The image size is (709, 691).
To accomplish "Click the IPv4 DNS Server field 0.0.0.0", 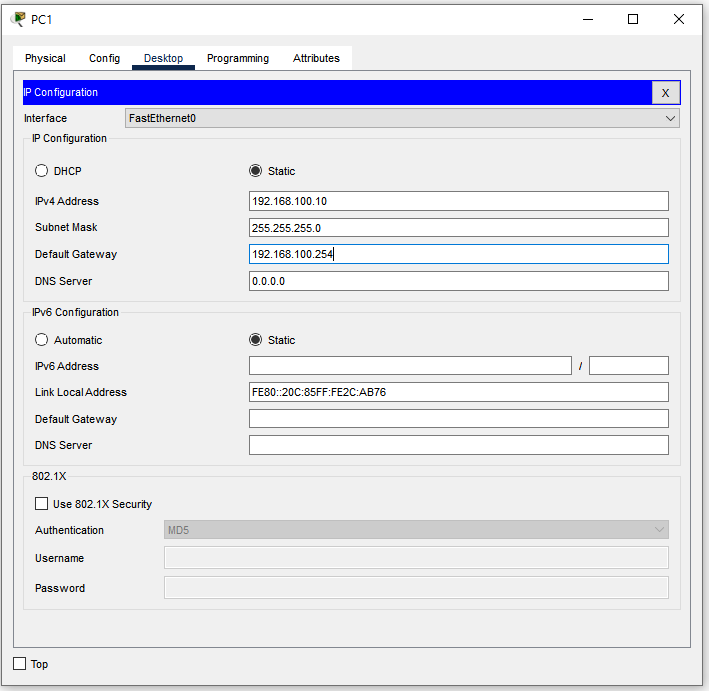I will click(458, 281).
